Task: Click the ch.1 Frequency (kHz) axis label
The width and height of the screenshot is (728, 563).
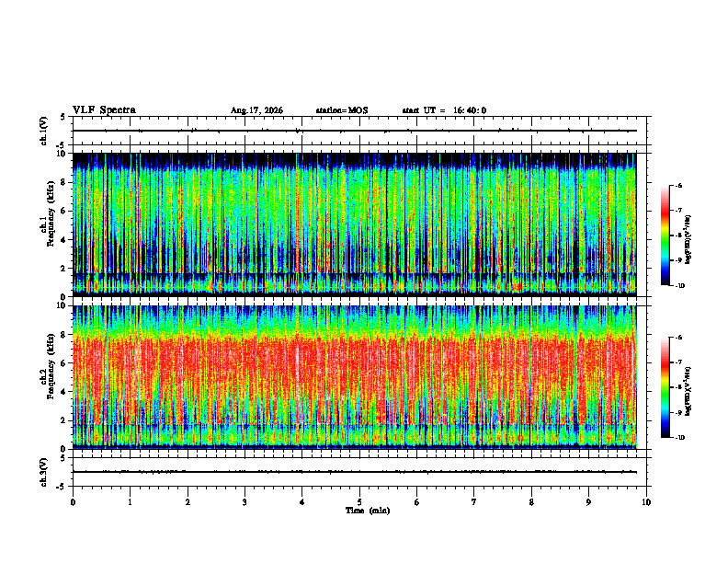Action: tap(51, 220)
